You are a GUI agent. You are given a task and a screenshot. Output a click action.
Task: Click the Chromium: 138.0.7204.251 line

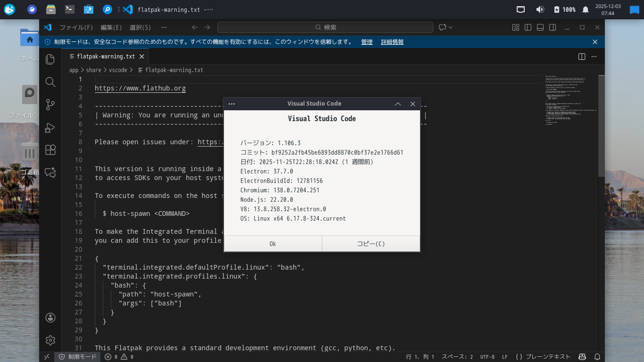tap(280, 190)
